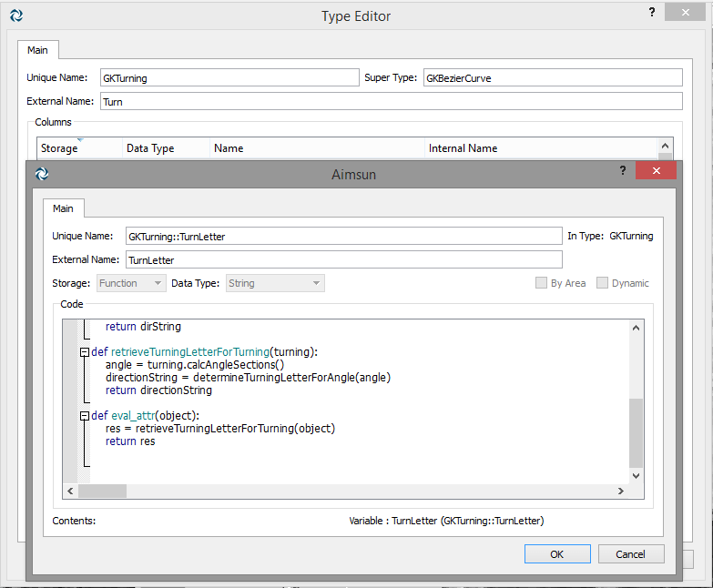The image size is (713, 588).
Task: Collapse the eval_attr function fold marker
Action: tap(84, 416)
